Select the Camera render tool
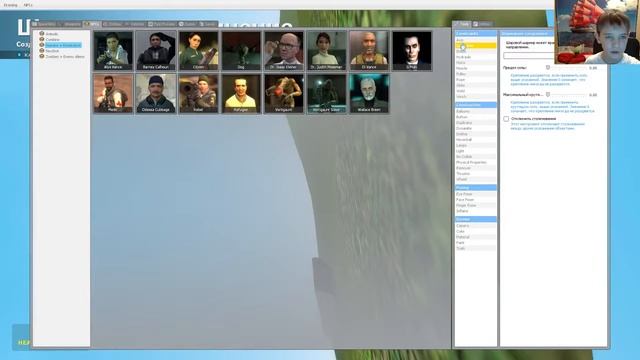This screenshot has width=640, height=360. click(476, 226)
